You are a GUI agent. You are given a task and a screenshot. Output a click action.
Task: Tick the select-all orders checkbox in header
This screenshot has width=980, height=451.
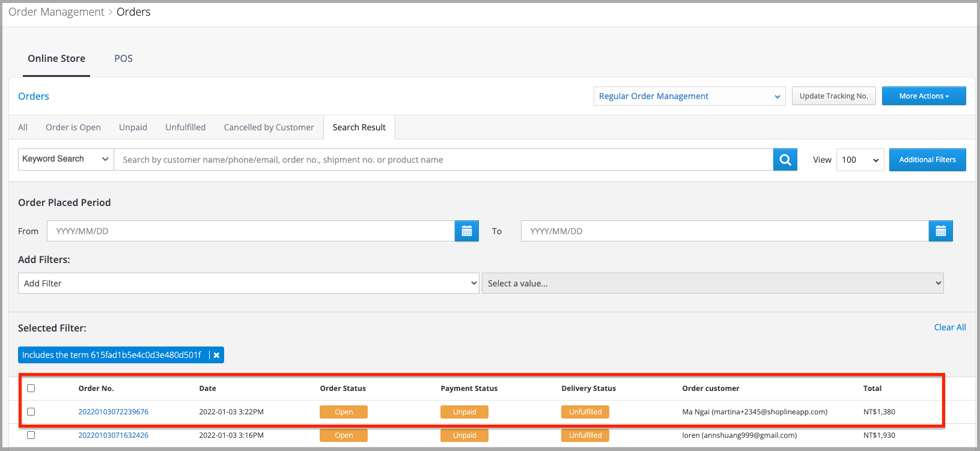click(31, 389)
